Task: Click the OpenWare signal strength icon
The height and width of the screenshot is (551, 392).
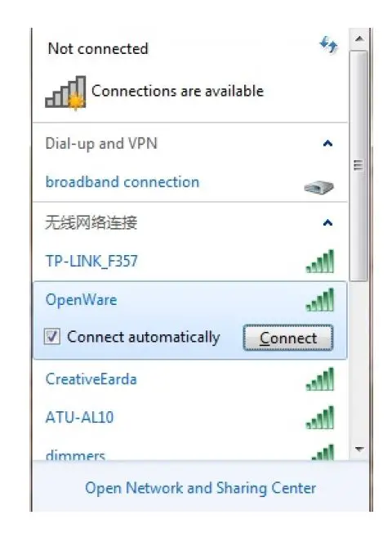Action: click(x=320, y=300)
